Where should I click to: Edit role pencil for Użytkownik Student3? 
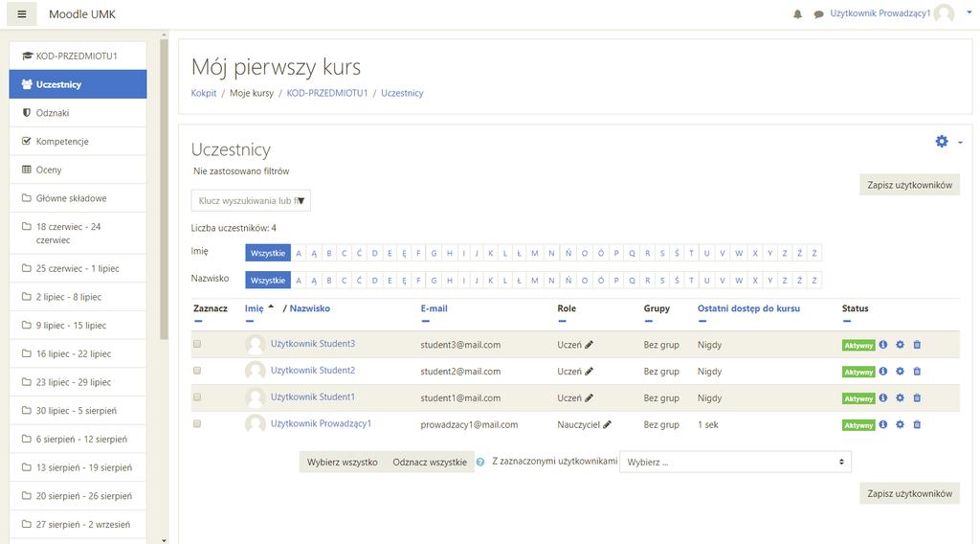pos(589,345)
